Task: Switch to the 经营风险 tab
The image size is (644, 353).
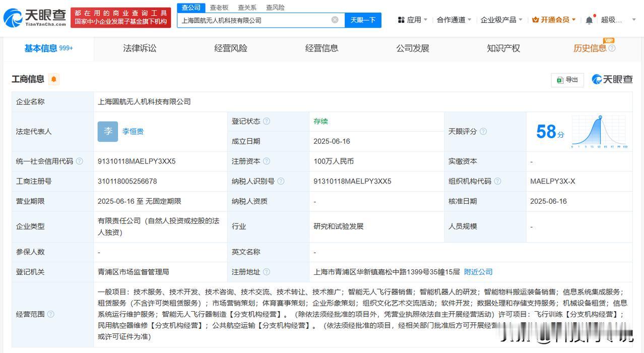Action: [231, 48]
